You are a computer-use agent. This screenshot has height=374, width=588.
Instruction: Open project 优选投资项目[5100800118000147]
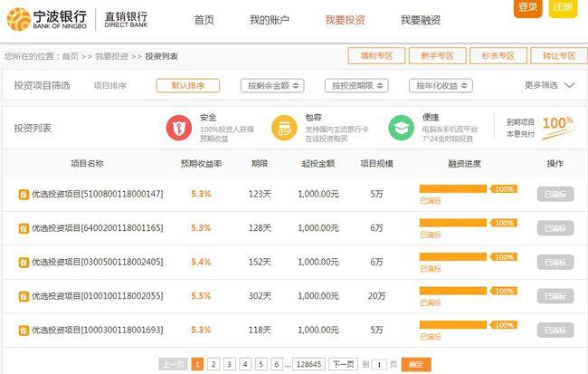98,194
